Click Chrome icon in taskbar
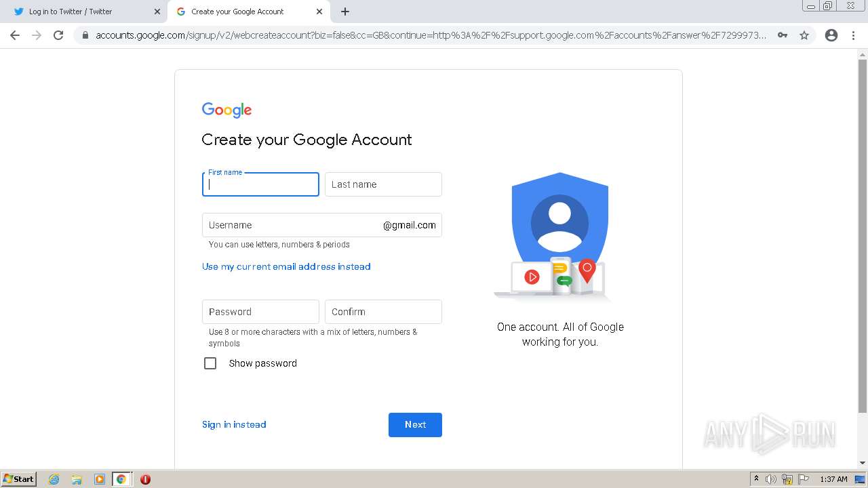The height and width of the screenshot is (488, 868). 121,479
